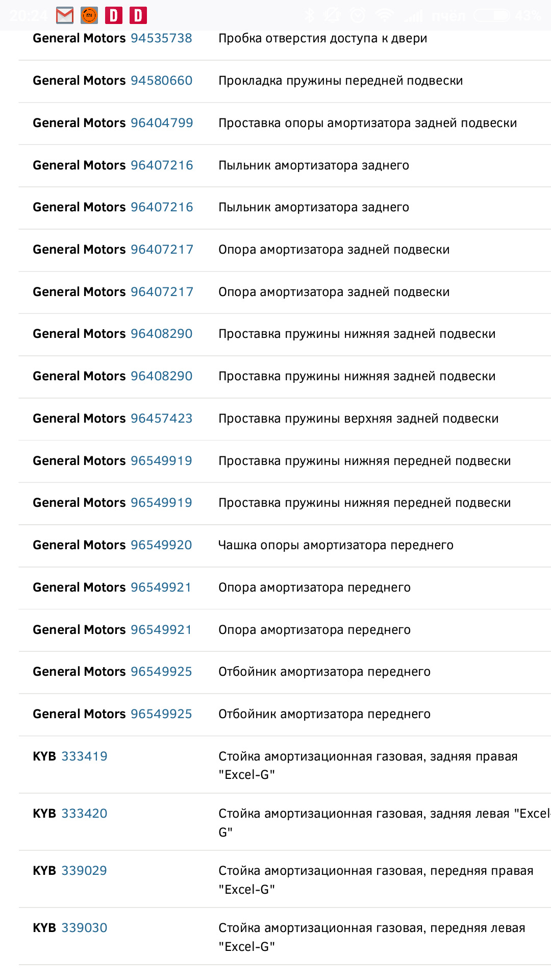The image size is (551, 980).
Task: Open part number 96549920 link
Action: [x=161, y=545]
